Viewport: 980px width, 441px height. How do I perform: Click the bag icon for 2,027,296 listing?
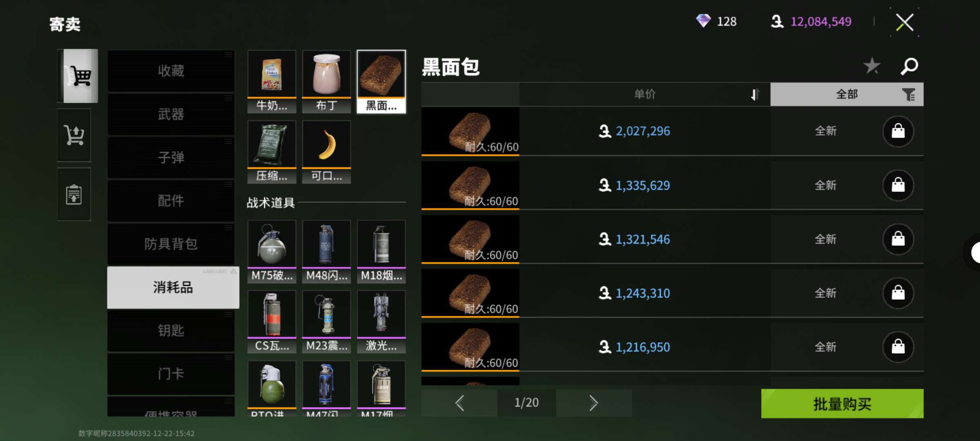pyautogui.click(x=898, y=131)
